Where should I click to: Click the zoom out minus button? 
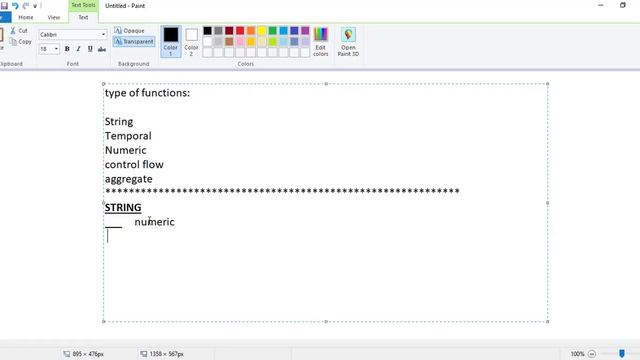[592, 354]
